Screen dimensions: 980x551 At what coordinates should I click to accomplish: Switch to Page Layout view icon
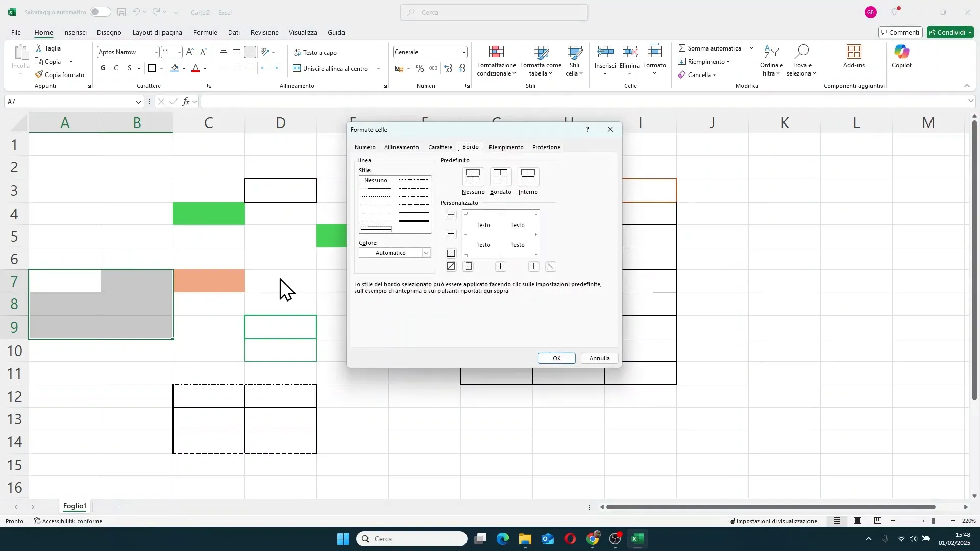point(857,521)
